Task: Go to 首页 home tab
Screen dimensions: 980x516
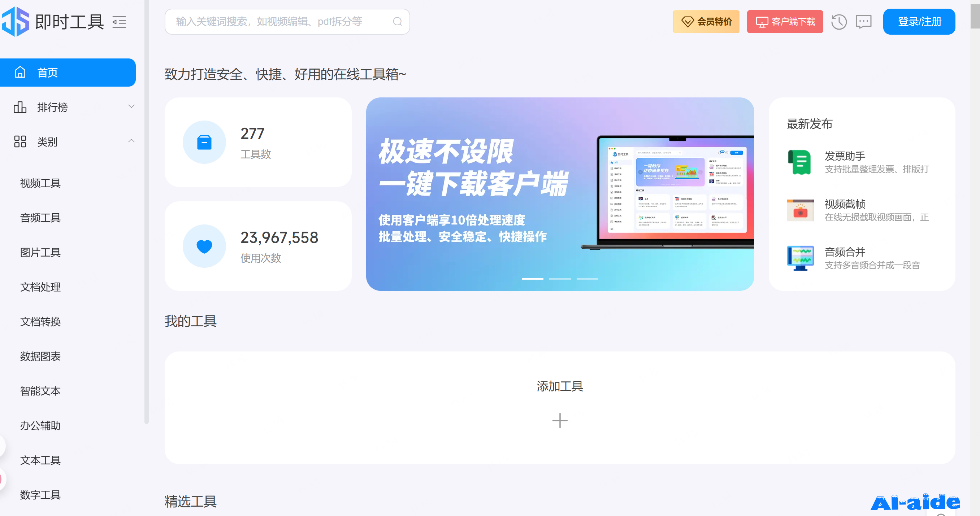Action: tap(68, 73)
